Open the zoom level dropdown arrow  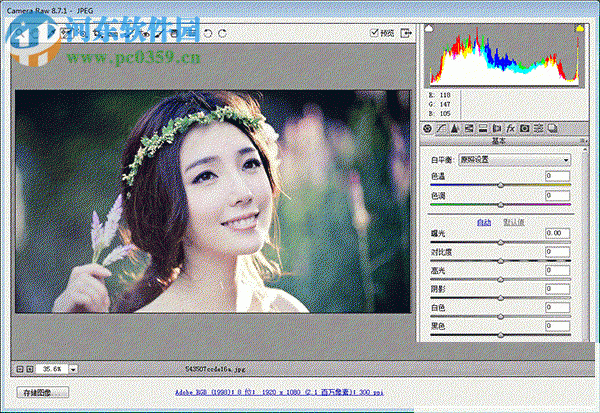point(73,369)
